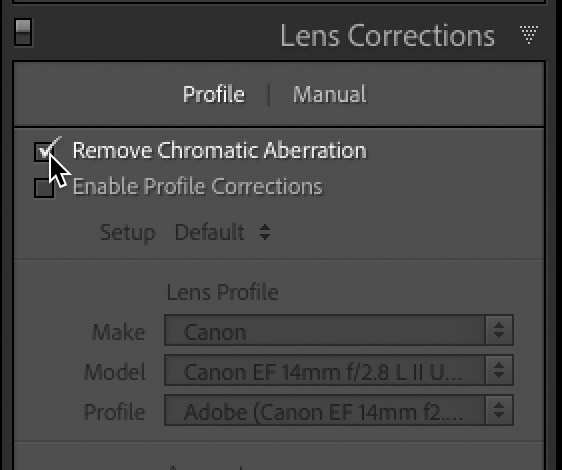This screenshot has width=562, height=470.
Task: Switch to the Manual tab
Action: (x=329, y=94)
